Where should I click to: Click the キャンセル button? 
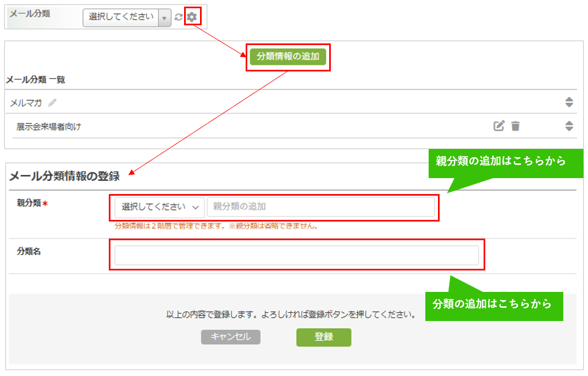click(230, 337)
